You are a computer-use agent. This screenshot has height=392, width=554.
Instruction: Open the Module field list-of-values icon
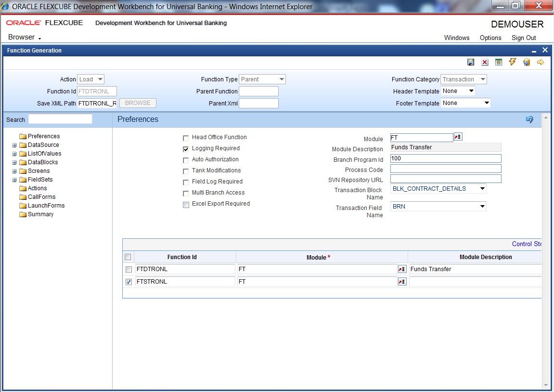pyautogui.click(x=458, y=137)
